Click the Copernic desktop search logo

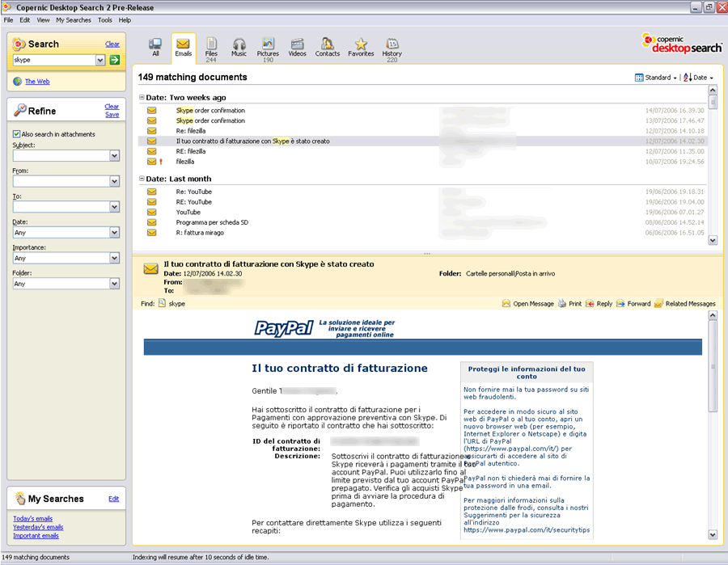[x=682, y=44]
